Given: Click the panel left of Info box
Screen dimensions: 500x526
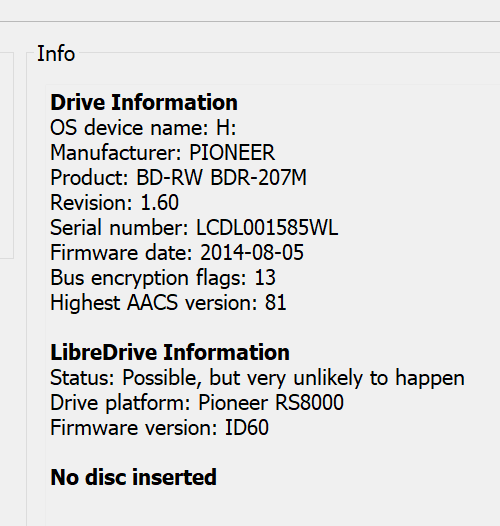Looking at the screenshot, I should pos(7,155).
